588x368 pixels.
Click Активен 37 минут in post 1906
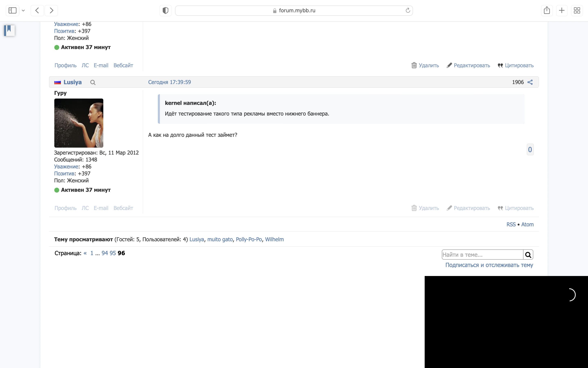pyautogui.click(x=82, y=190)
